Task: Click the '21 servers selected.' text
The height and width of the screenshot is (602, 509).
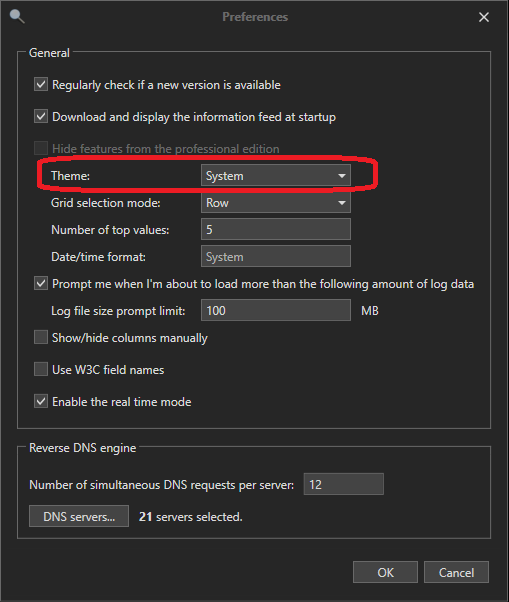Action: tap(191, 517)
